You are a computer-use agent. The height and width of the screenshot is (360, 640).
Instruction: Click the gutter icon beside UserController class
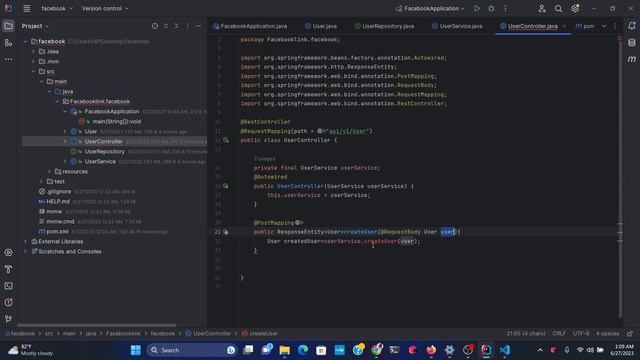click(x=226, y=140)
